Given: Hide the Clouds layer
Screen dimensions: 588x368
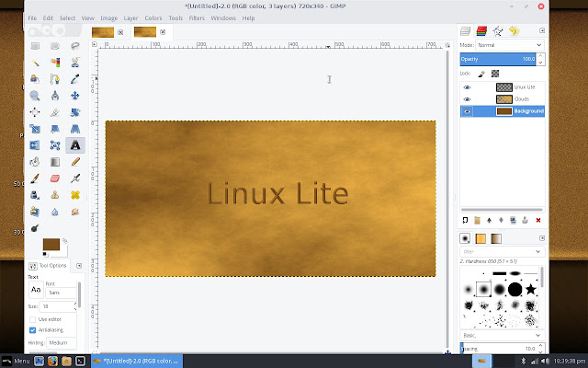Looking at the screenshot, I should pos(467,99).
